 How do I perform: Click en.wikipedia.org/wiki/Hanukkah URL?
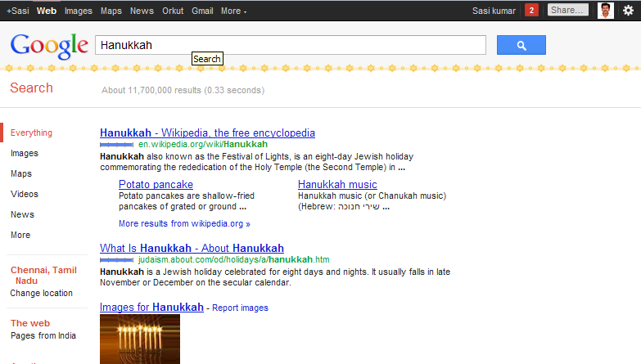(203, 144)
